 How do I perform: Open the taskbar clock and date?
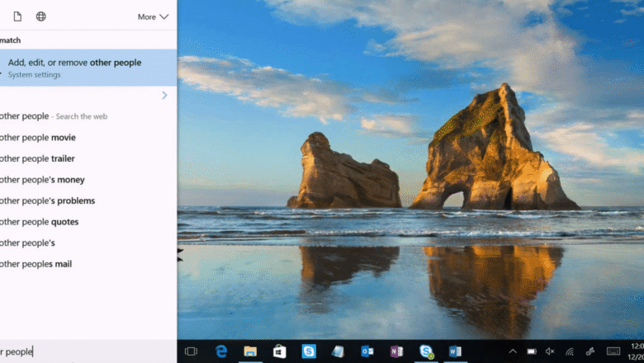(x=637, y=351)
